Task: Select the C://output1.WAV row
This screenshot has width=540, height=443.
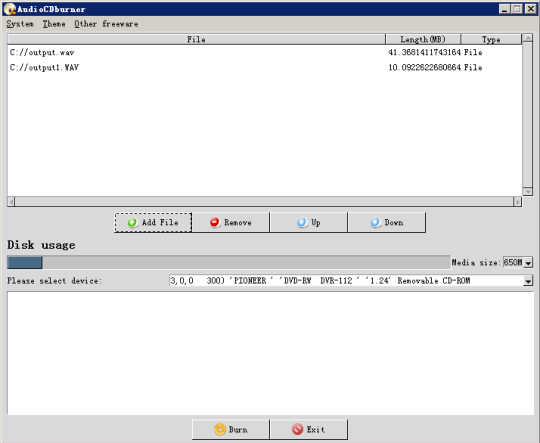Action: point(264,68)
